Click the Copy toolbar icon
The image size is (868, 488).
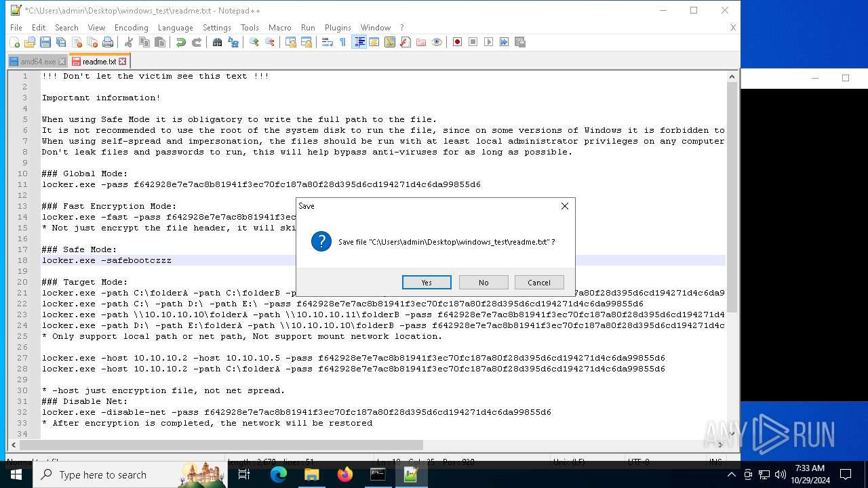pos(144,42)
